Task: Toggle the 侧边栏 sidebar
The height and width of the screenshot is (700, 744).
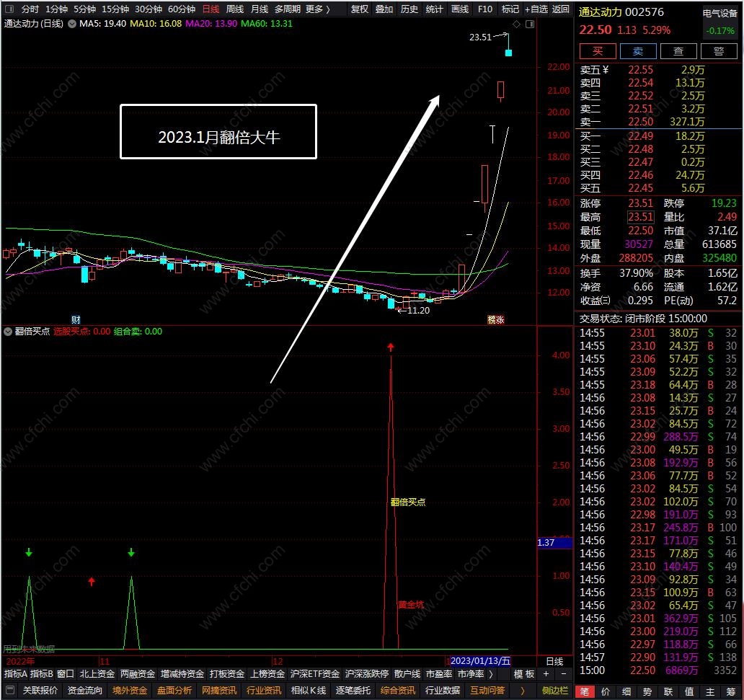Action: 554,690
